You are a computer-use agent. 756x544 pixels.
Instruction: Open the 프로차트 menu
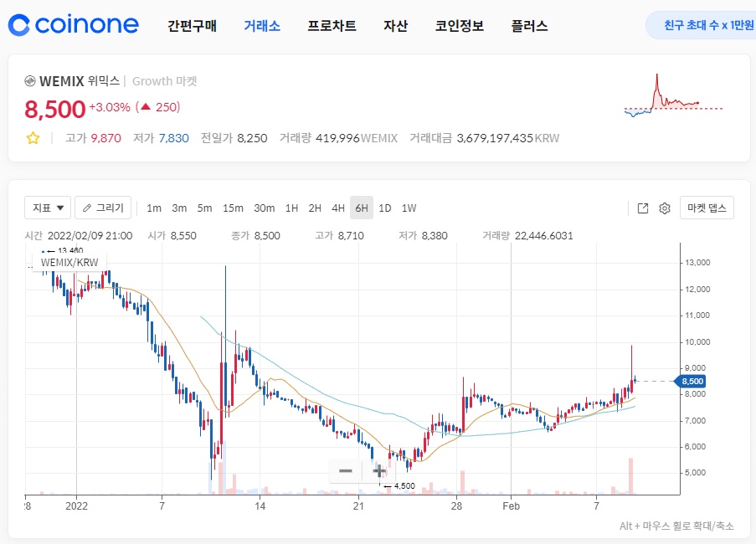332,26
